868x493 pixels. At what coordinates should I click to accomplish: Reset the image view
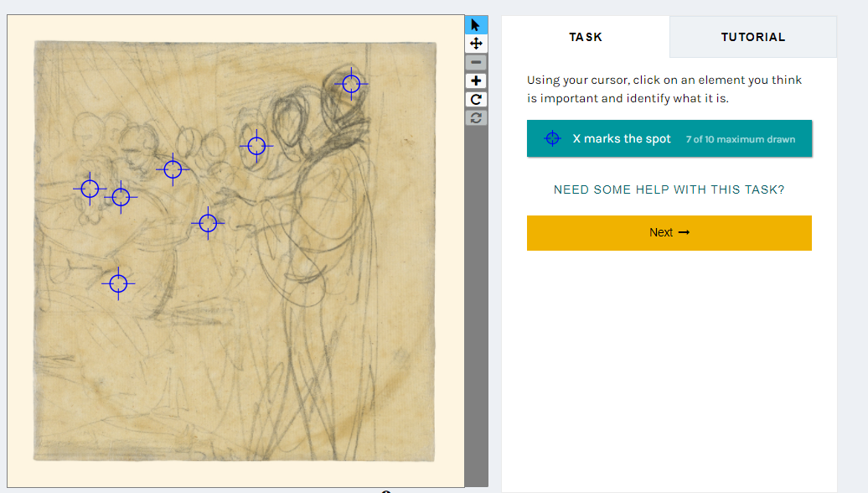476,118
